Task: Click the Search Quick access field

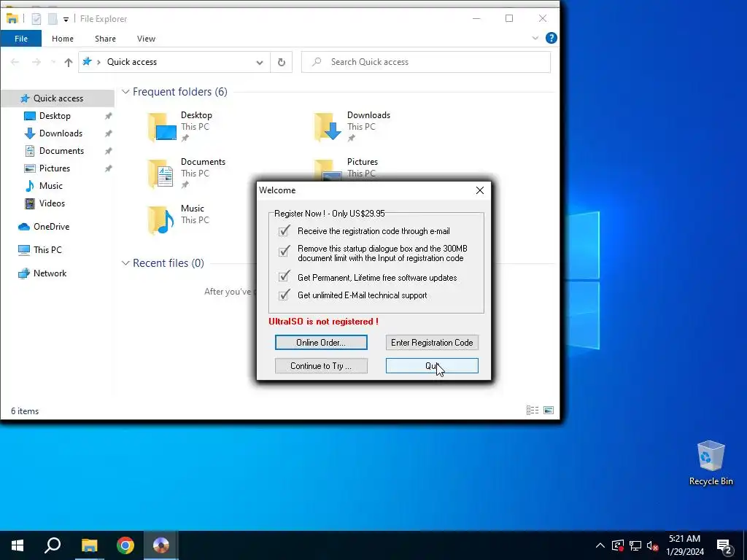Action: [x=426, y=62]
